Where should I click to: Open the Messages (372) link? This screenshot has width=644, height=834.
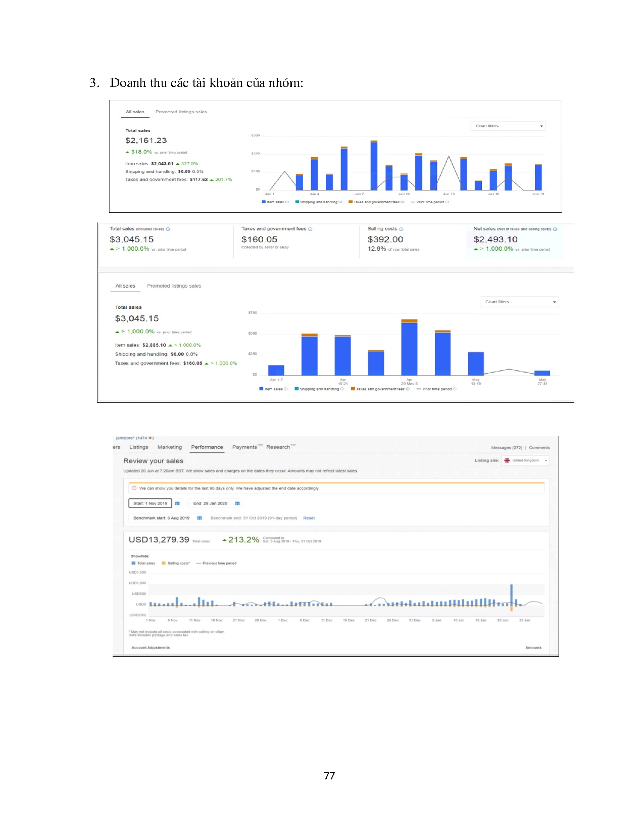click(506, 448)
